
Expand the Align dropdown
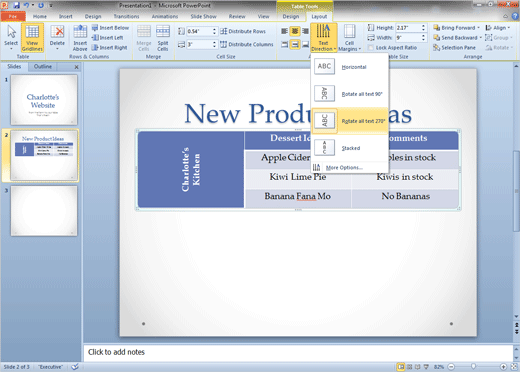pyautogui.click(x=498, y=28)
